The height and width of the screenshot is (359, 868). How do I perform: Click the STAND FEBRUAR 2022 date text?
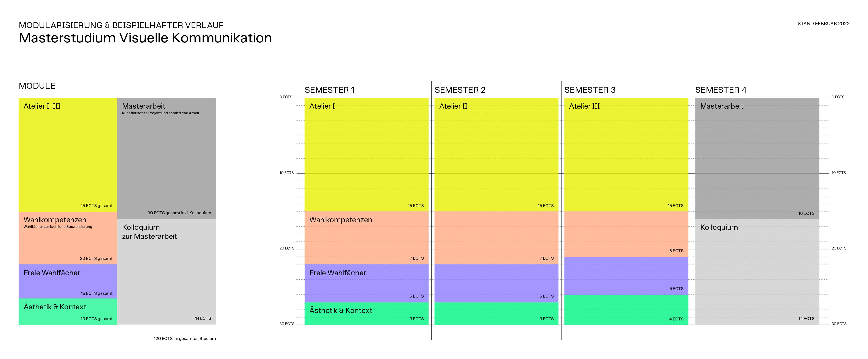[823, 24]
